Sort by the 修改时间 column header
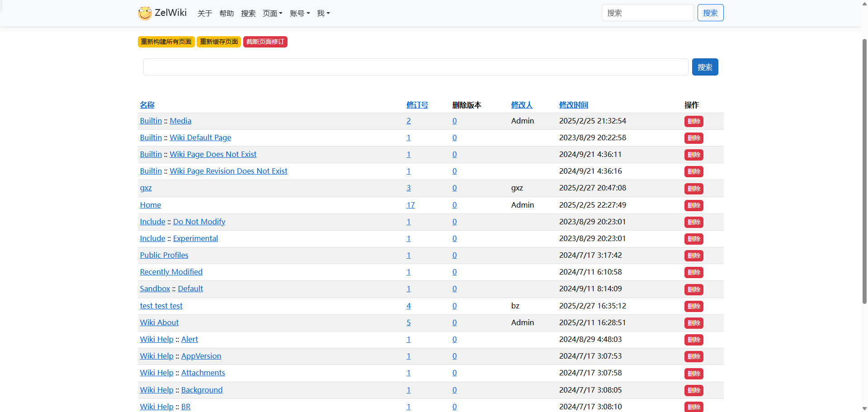This screenshot has height=412, width=868. 573,105
